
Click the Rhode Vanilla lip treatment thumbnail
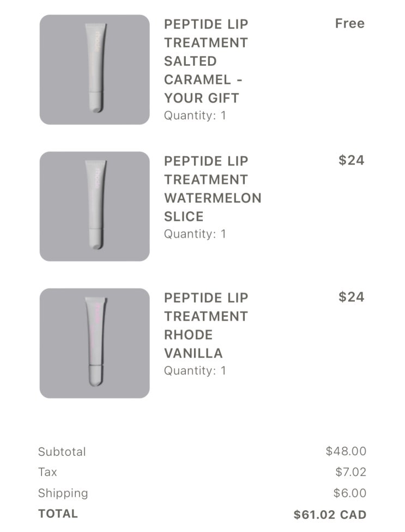click(x=94, y=343)
